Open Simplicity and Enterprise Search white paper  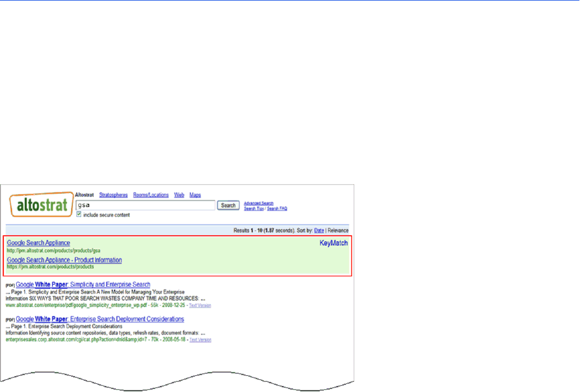pos(83,284)
